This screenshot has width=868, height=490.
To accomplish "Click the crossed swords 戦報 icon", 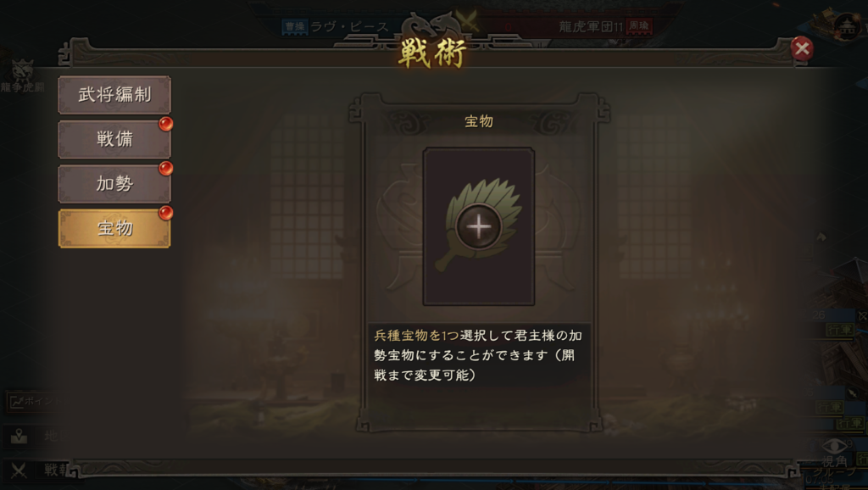I will click(x=19, y=471).
